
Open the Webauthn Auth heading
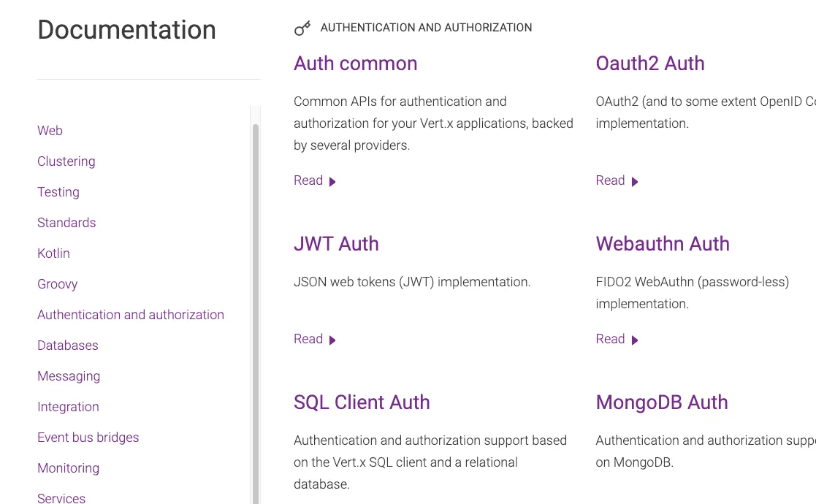coord(663,244)
